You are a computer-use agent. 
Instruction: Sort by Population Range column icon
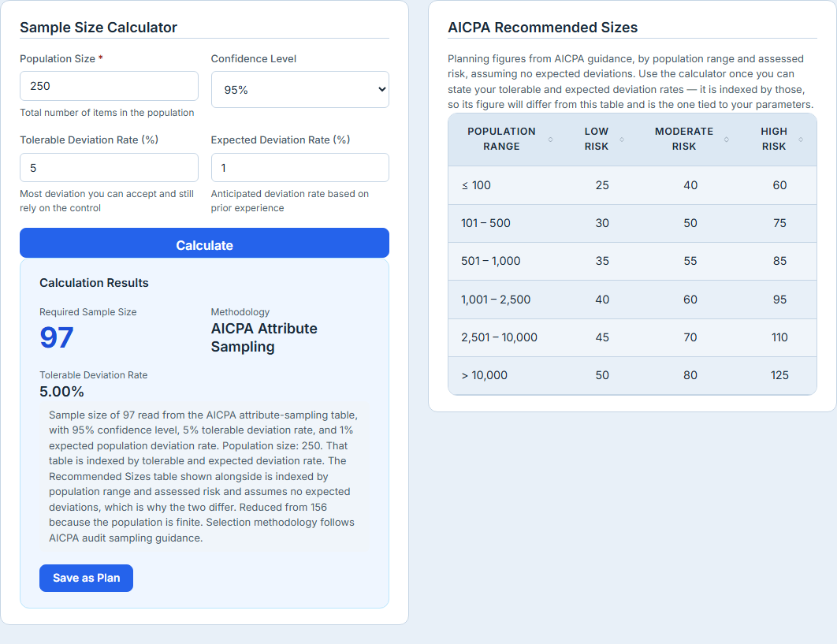(x=550, y=140)
